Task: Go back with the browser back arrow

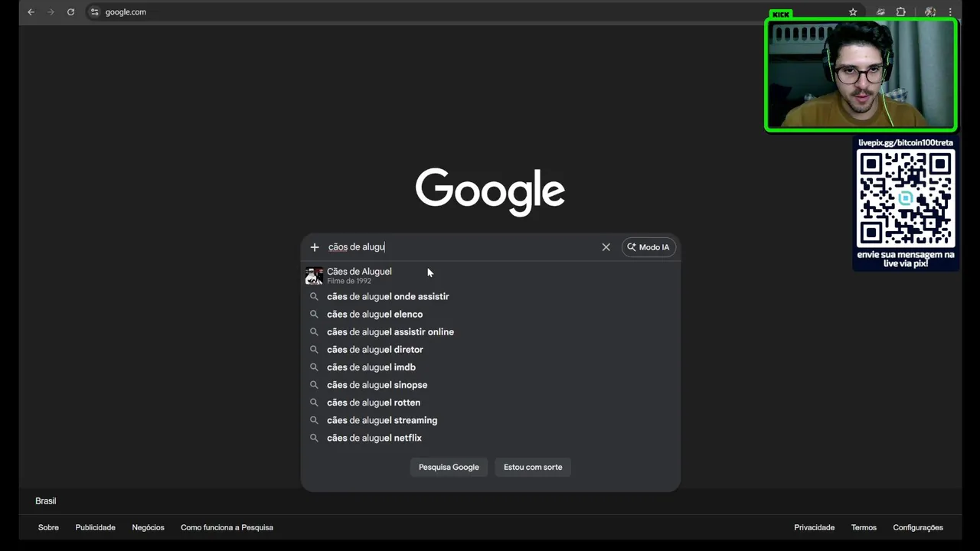Action: pyautogui.click(x=31, y=12)
